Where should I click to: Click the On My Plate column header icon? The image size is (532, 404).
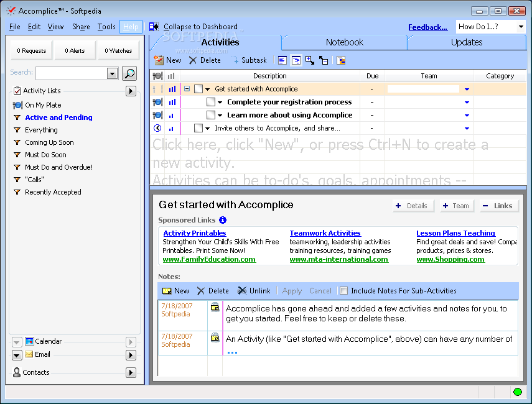157,76
